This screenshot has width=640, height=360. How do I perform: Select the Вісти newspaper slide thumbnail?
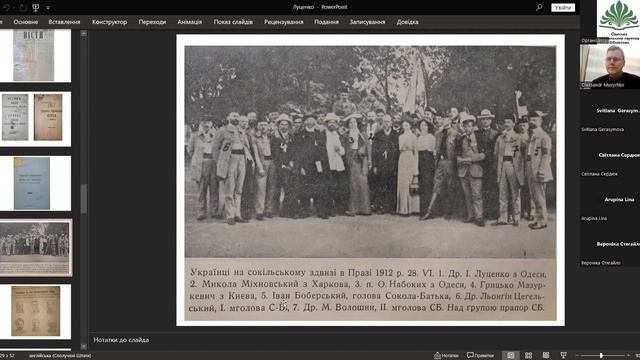pyautogui.click(x=35, y=56)
